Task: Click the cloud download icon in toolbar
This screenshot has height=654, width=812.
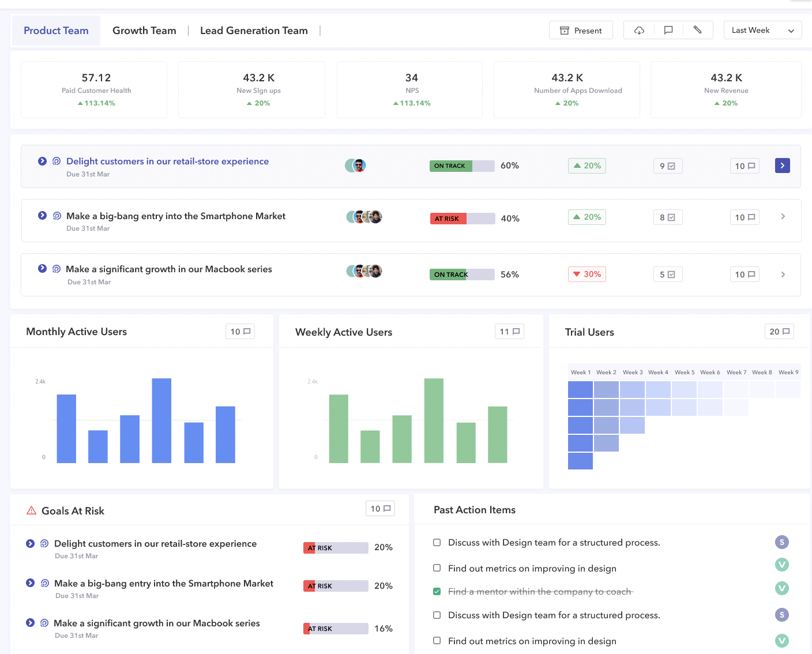Action: coord(639,31)
